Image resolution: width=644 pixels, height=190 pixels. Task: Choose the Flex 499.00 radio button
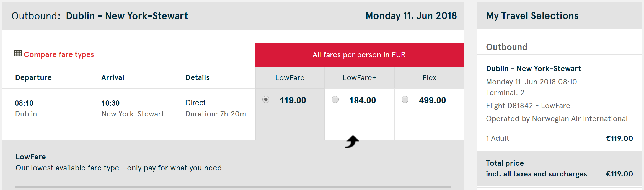click(x=405, y=100)
